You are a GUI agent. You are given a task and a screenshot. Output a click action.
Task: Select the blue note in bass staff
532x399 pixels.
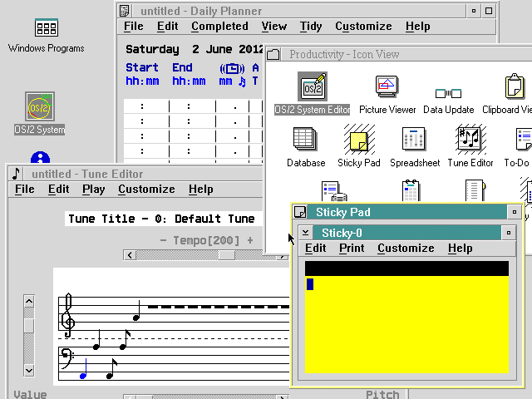[x=84, y=369]
